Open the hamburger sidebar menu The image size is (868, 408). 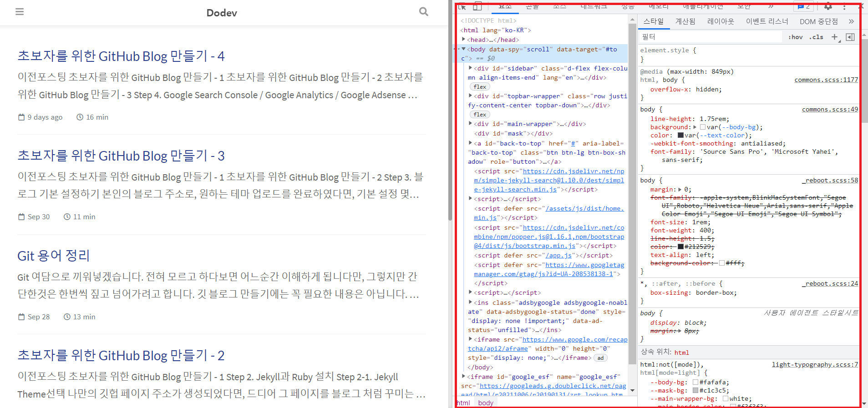coord(20,12)
